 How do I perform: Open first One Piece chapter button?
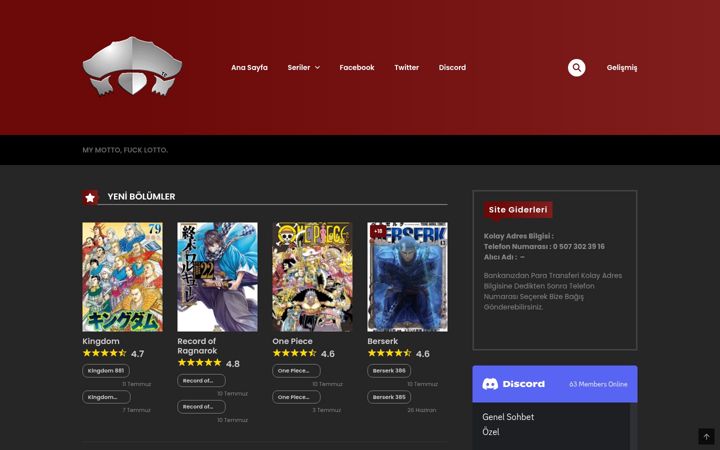click(x=297, y=371)
